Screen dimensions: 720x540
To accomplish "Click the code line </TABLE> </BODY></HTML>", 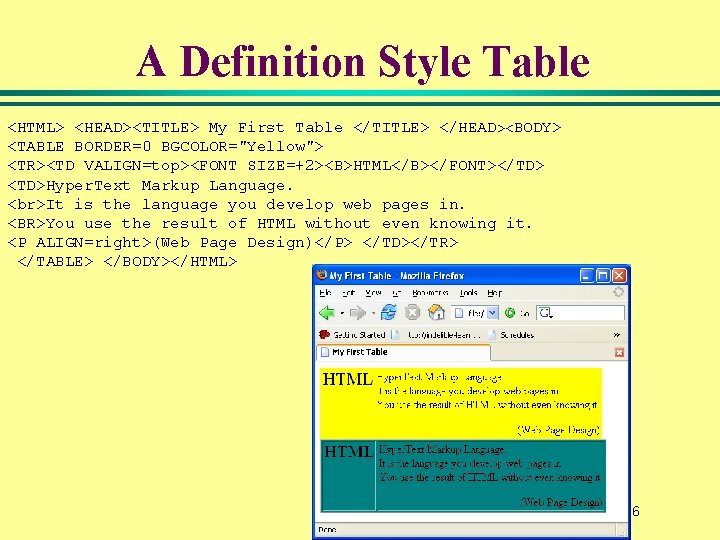I will (127, 261).
